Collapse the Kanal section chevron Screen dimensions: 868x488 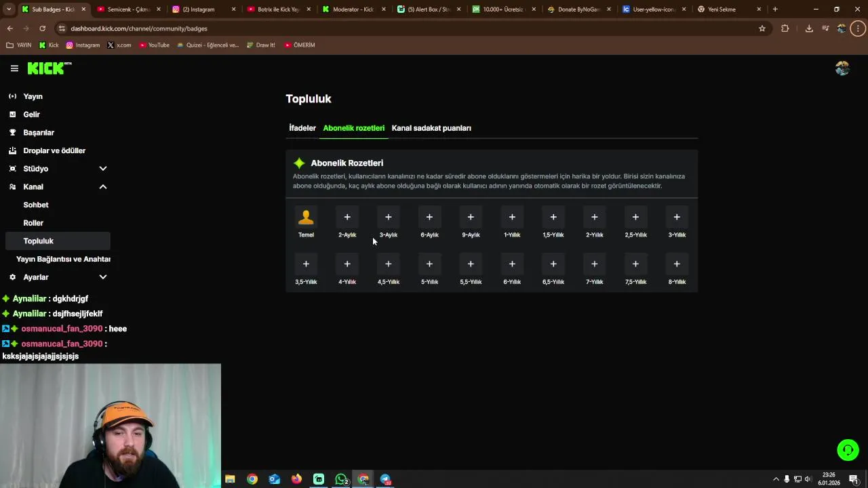coord(103,187)
